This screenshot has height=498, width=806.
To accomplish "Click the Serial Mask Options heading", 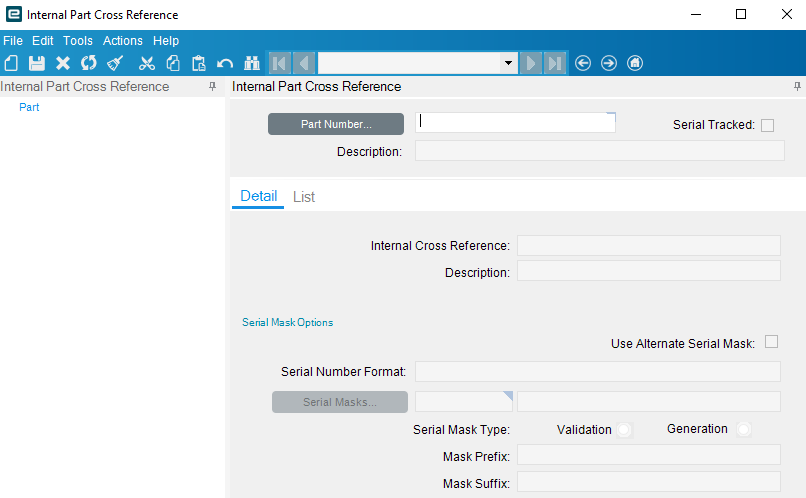I will click(x=287, y=322).
